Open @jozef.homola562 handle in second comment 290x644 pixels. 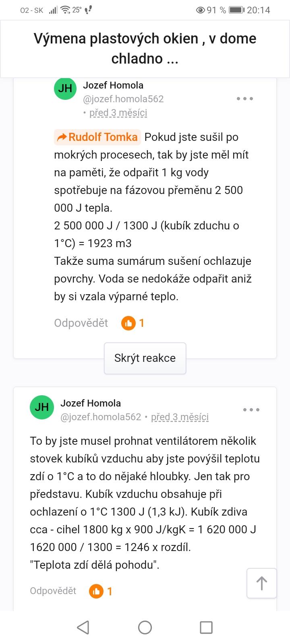[x=101, y=417]
